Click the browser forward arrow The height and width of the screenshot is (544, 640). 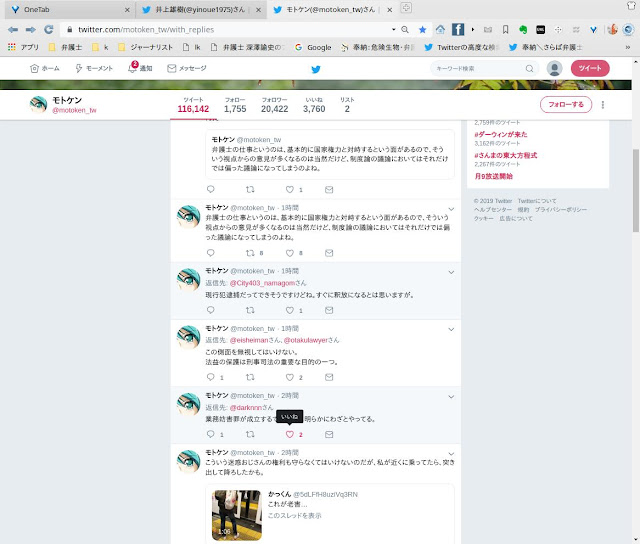tap(31, 29)
